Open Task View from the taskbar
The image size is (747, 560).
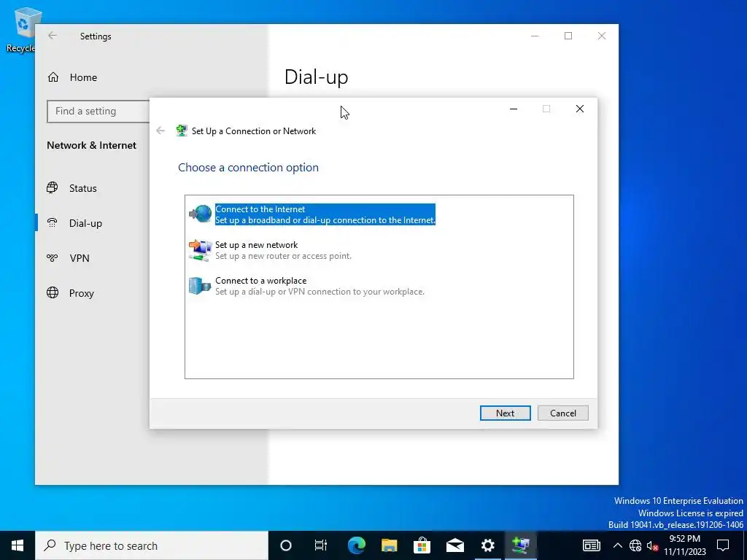click(x=321, y=545)
